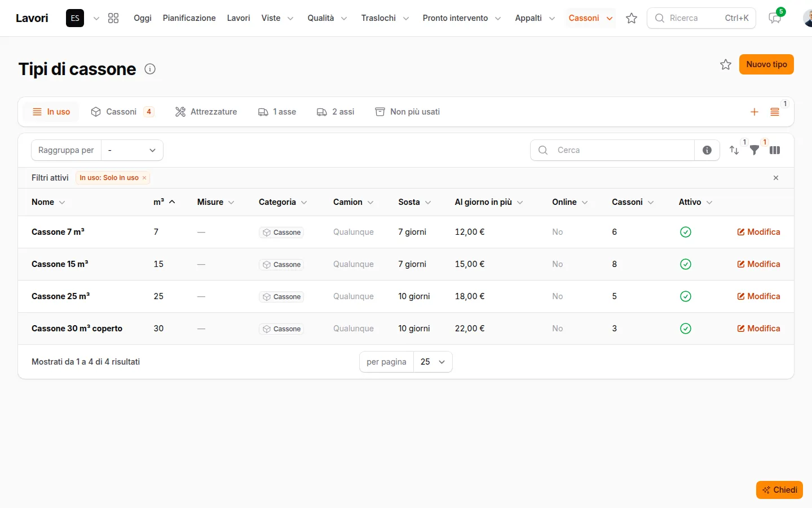Screen dimensions: 812x508
Task: Expand the Pronto intervento menu
Action: [x=462, y=18]
